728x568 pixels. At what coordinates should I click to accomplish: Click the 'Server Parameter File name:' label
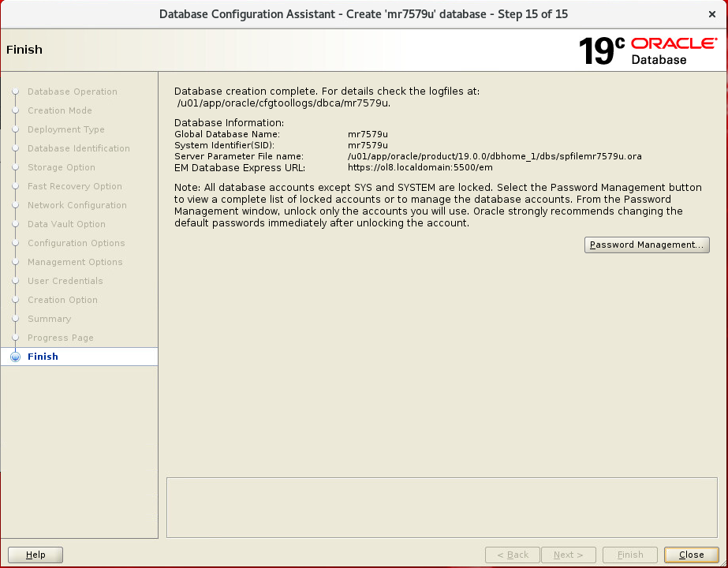[239, 156]
